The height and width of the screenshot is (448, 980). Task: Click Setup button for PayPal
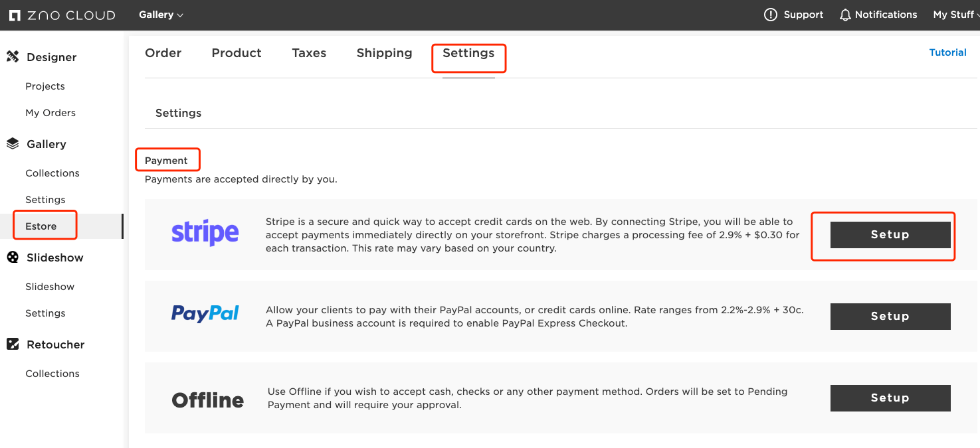pyautogui.click(x=890, y=316)
